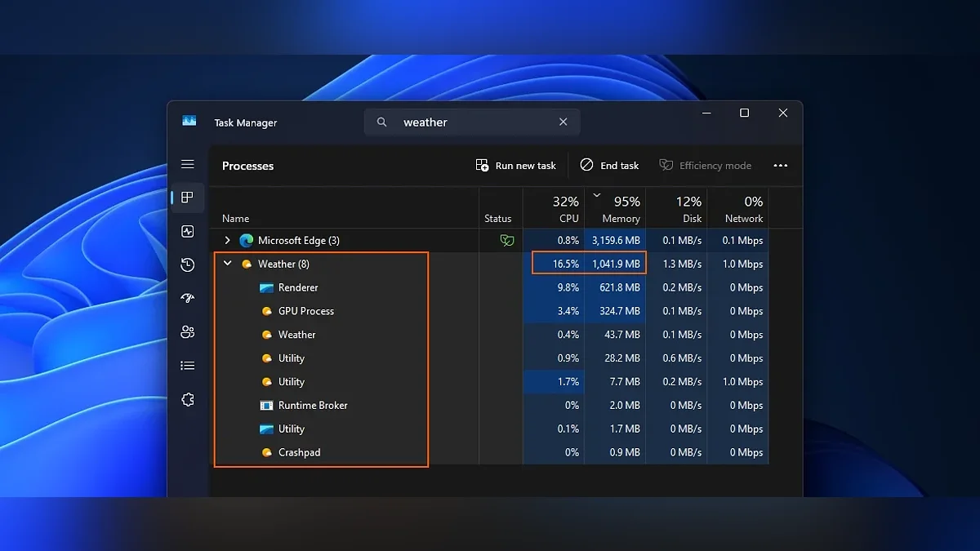Clear the weather search text
The height and width of the screenshot is (551, 980).
pos(563,122)
